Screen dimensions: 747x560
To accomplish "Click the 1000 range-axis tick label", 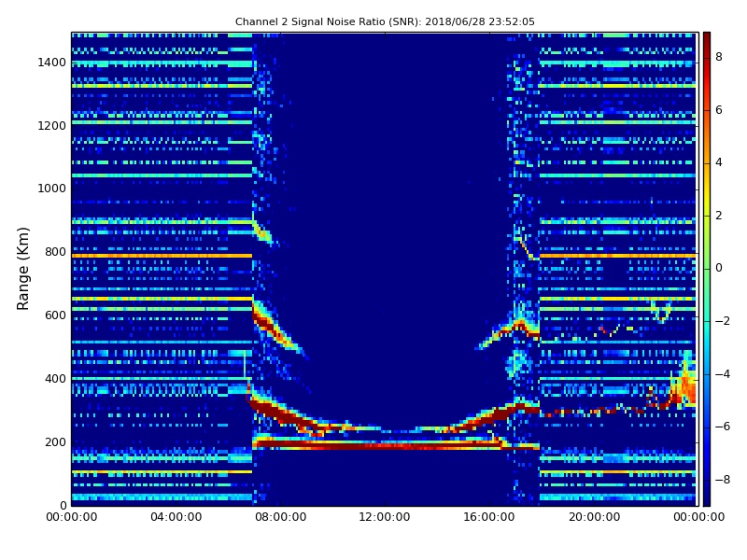I will click(52, 189).
